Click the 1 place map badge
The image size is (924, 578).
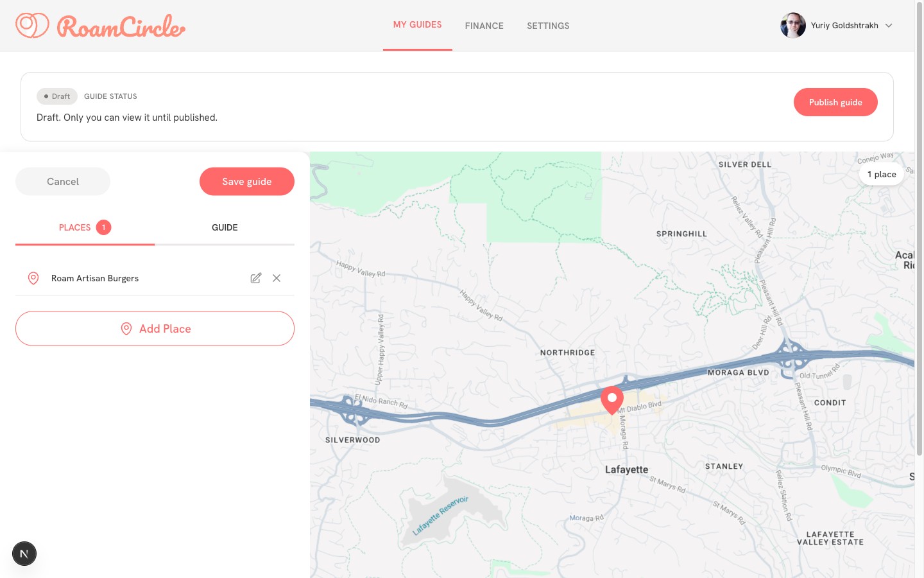point(882,174)
